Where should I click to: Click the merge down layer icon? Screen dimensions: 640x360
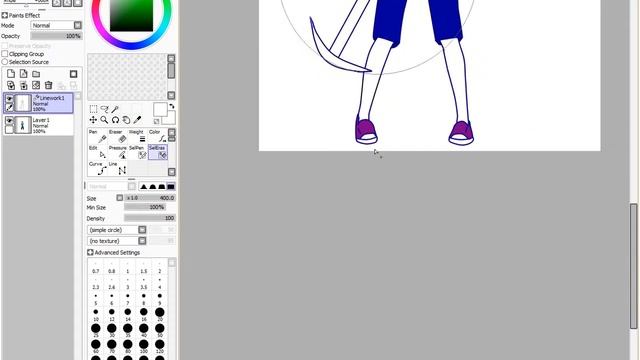[24, 85]
